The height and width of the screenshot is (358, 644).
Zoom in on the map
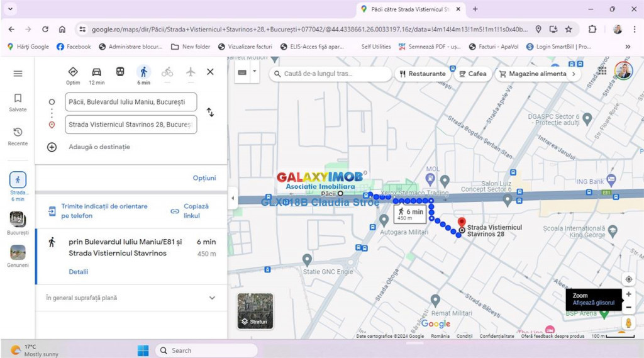coord(628,294)
